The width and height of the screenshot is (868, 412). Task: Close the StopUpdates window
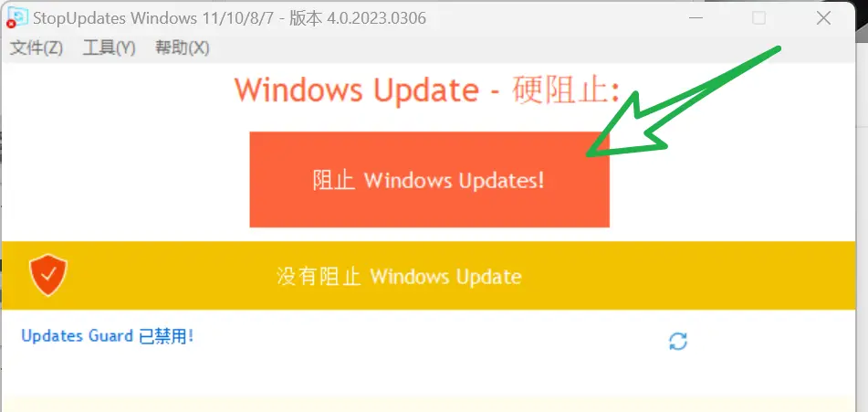823,18
